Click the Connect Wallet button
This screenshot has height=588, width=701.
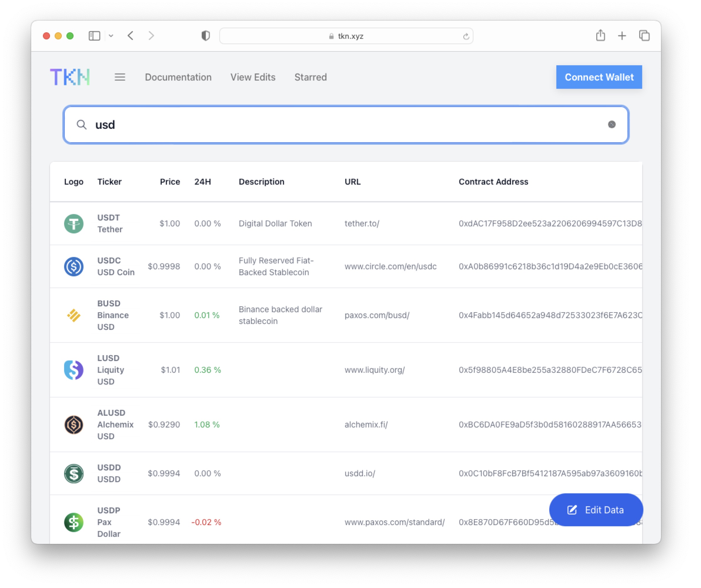coord(599,76)
